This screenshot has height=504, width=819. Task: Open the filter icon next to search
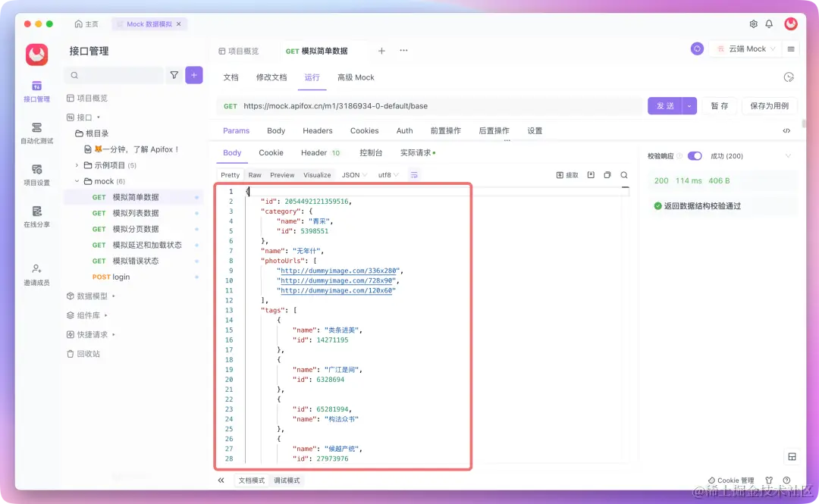tap(174, 75)
